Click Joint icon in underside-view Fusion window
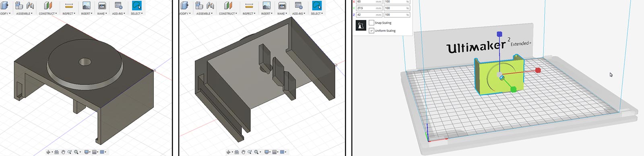Viewport: 644px width, 156px height. [210, 5]
